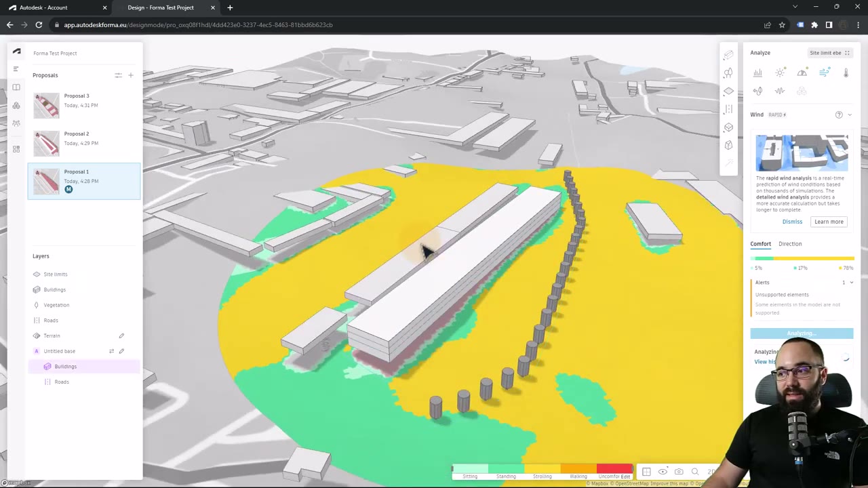
Task: Toggle the section grid view icon
Action: click(x=646, y=472)
